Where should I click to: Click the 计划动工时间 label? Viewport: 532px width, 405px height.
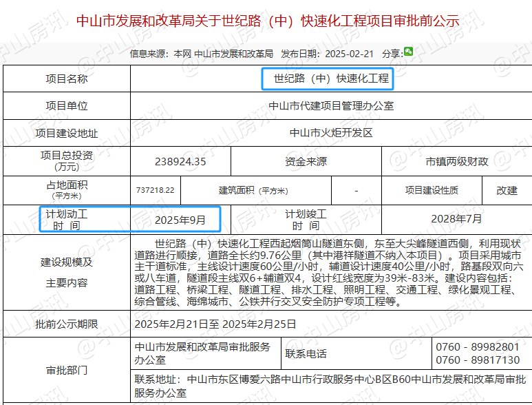[67, 220]
